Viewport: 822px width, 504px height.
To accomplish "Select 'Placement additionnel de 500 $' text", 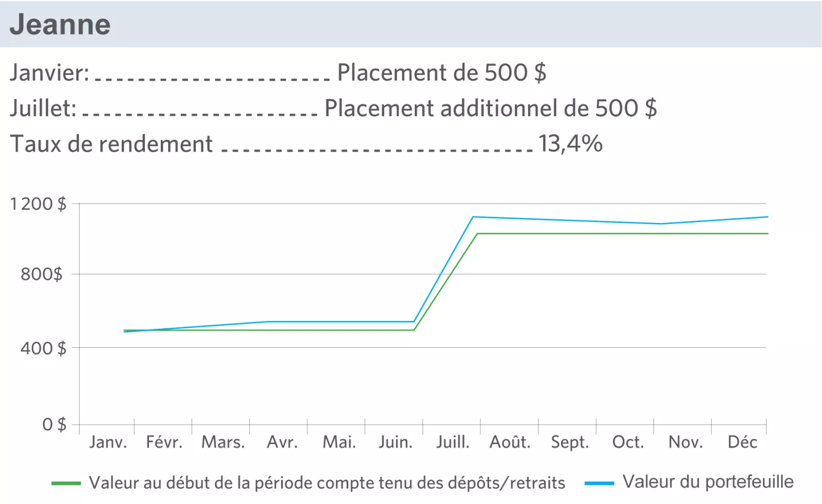I will 491,108.
